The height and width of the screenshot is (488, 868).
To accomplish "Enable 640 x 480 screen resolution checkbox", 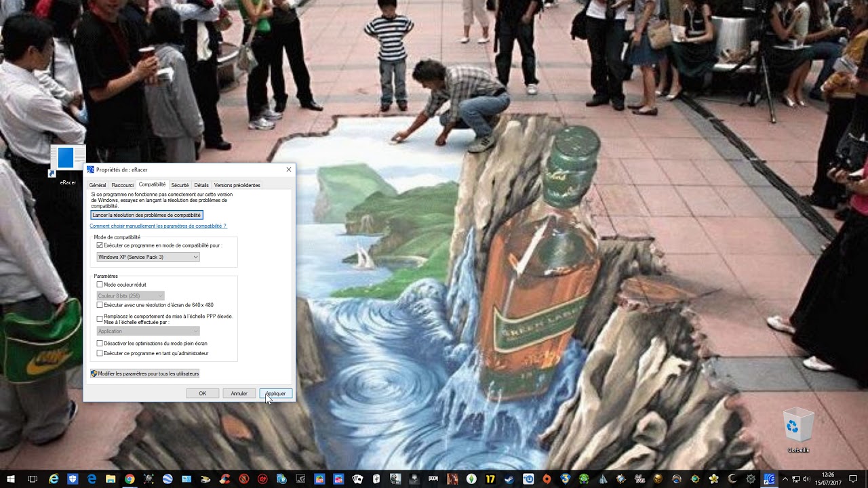I will (x=100, y=305).
